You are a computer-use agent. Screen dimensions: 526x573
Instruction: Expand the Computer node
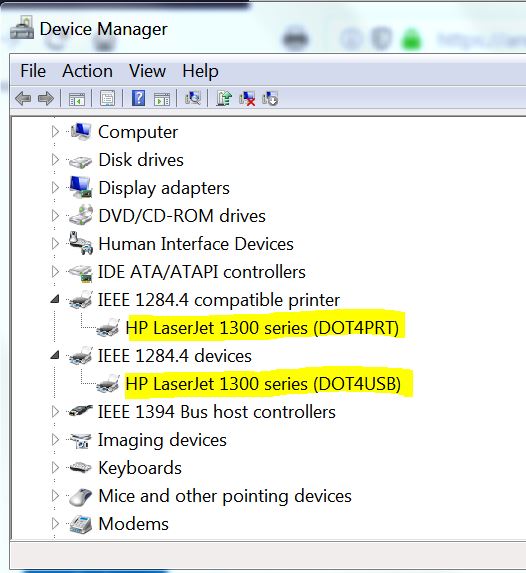click(x=55, y=132)
